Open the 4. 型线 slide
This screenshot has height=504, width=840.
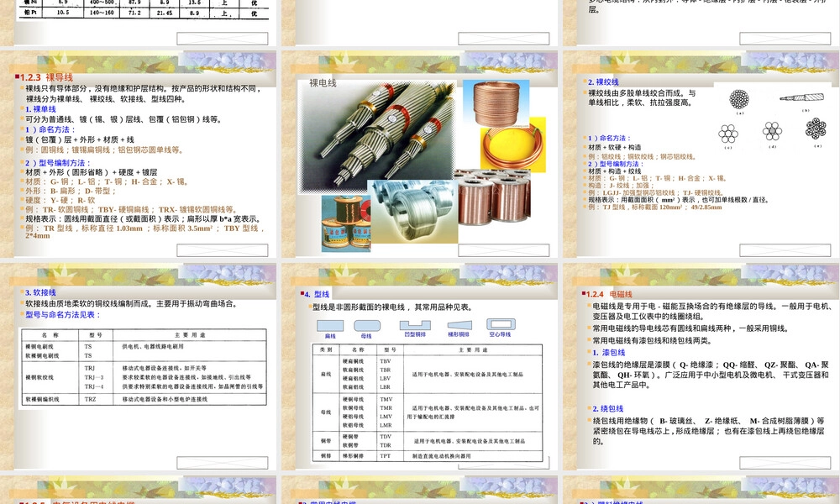tap(419, 367)
